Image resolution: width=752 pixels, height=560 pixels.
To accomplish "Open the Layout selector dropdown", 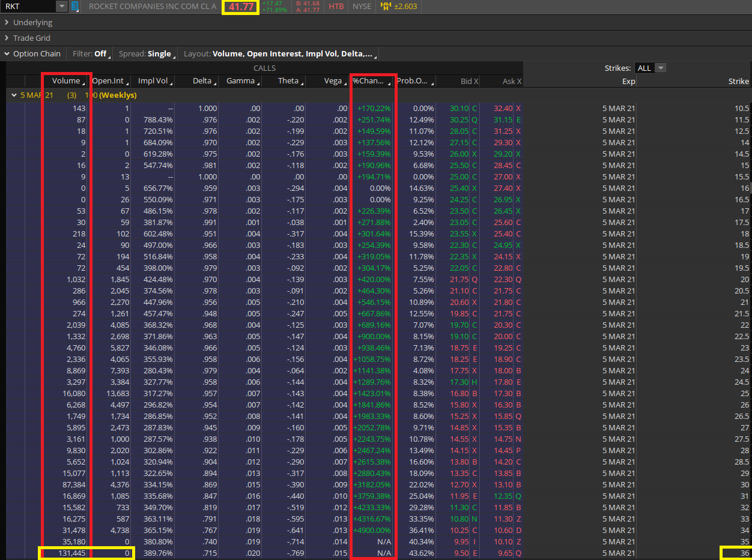I will [280, 53].
